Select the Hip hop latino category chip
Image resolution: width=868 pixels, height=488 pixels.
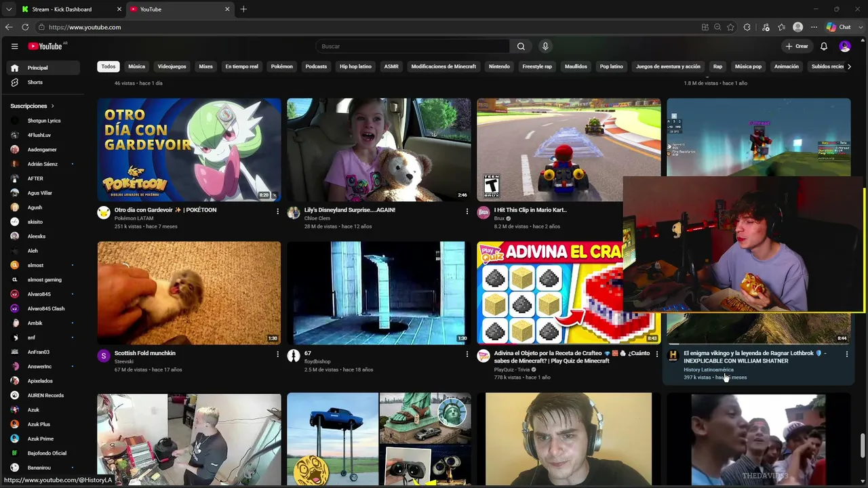[x=355, y=66]
